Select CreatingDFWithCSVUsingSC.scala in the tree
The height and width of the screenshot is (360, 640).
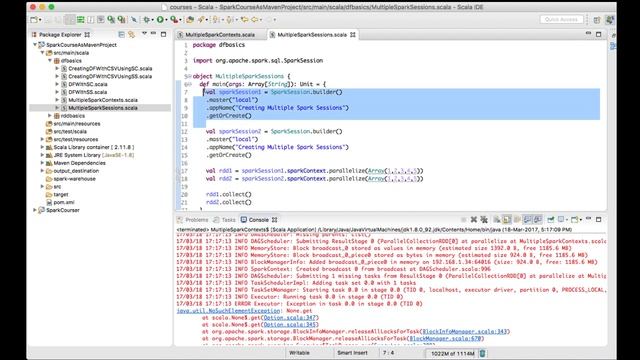110,68
